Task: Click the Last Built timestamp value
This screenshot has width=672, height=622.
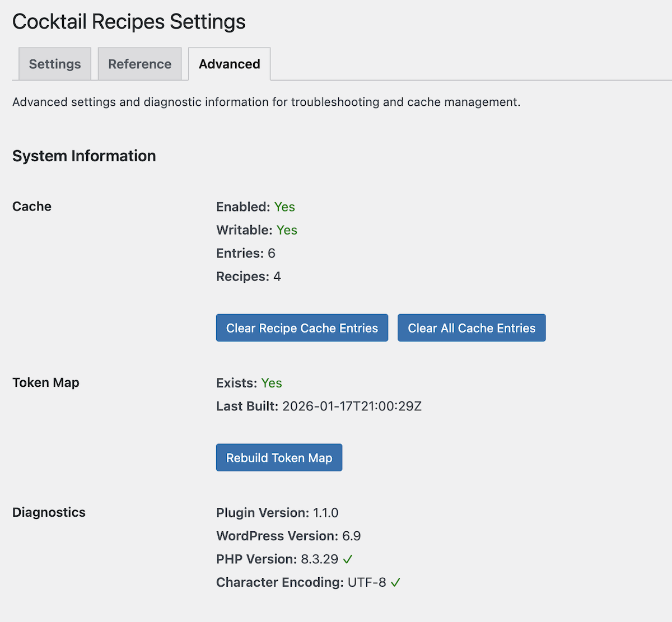Action: pos(352,406)
